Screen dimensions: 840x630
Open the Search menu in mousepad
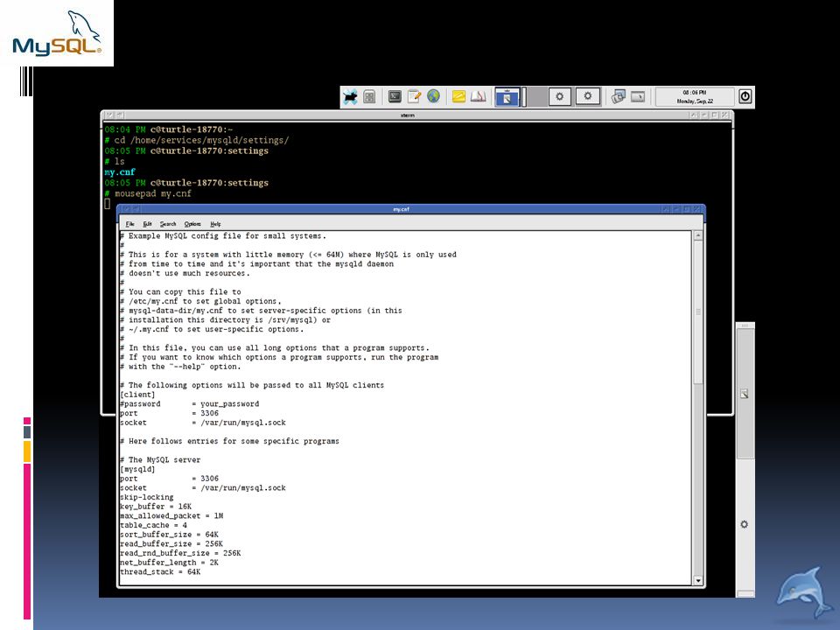pyautogui.click(x=168, y=224)
